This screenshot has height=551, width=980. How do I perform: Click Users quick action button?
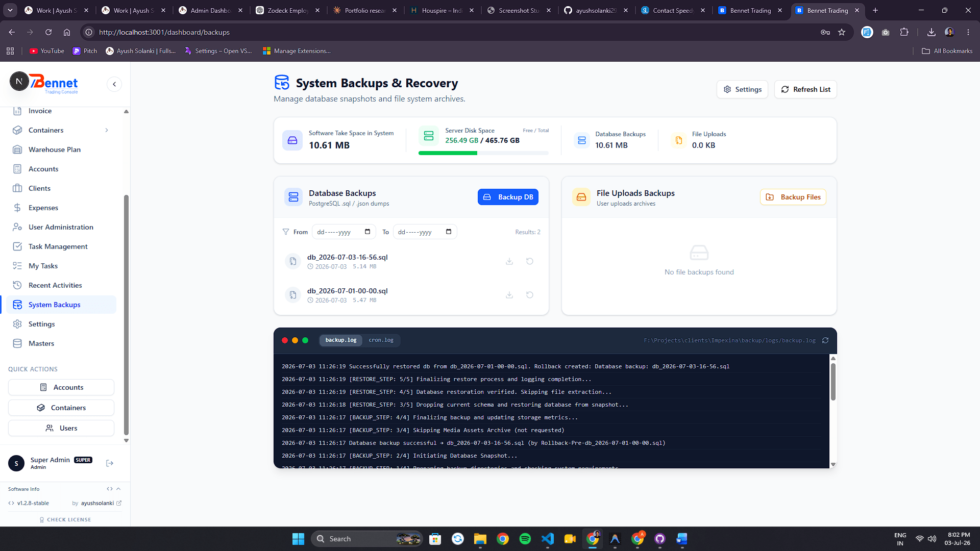click(x=61, y=428)
